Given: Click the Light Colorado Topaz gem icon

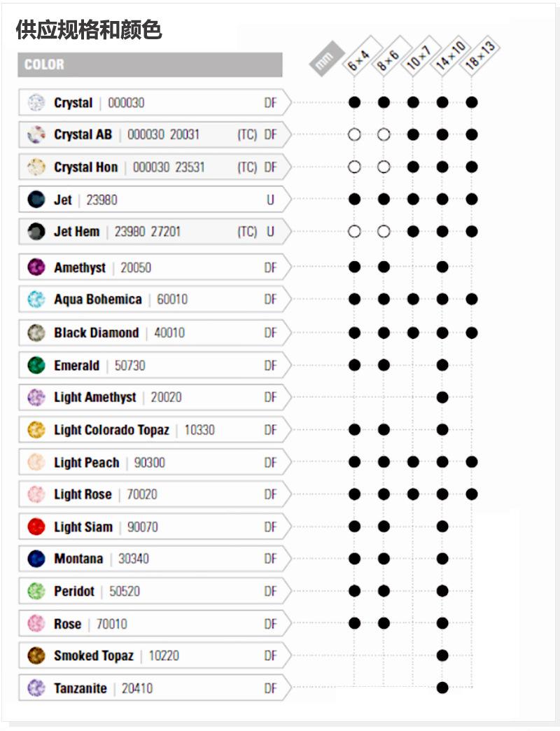Looking at the screenshot, I should (x=36, y=430).
